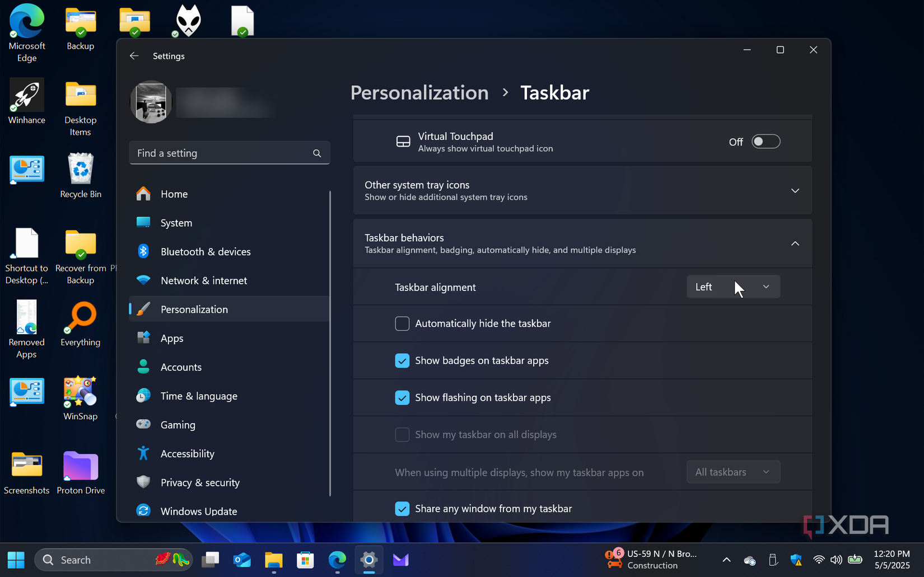Click the Windows Security tray icon
The width and height of the screenshot is (924, 577).
click(796, 560)
